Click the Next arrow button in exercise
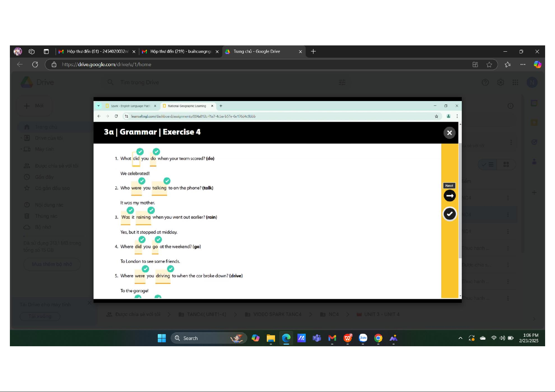This screenshot has height=392, width=555. pyautogui.click(x=449, y=196)
